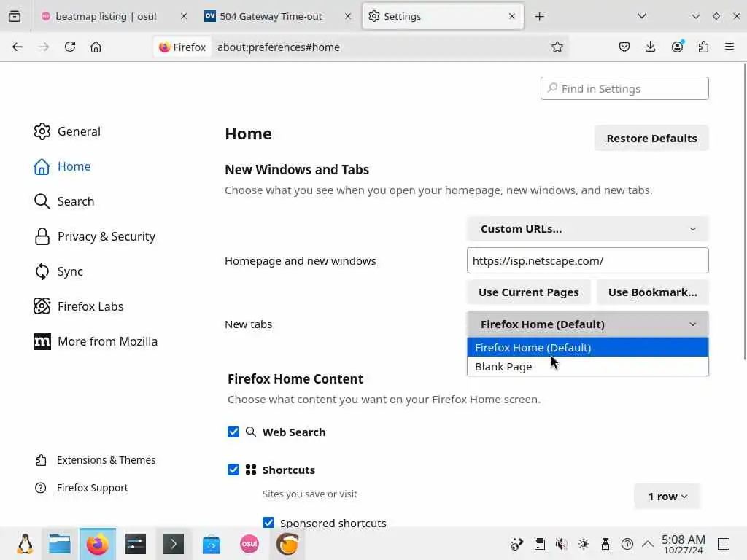The width and height of the screenshot is (747, 560).
Task: Collapse the New tabs dropdown
Action: (587, 324)
